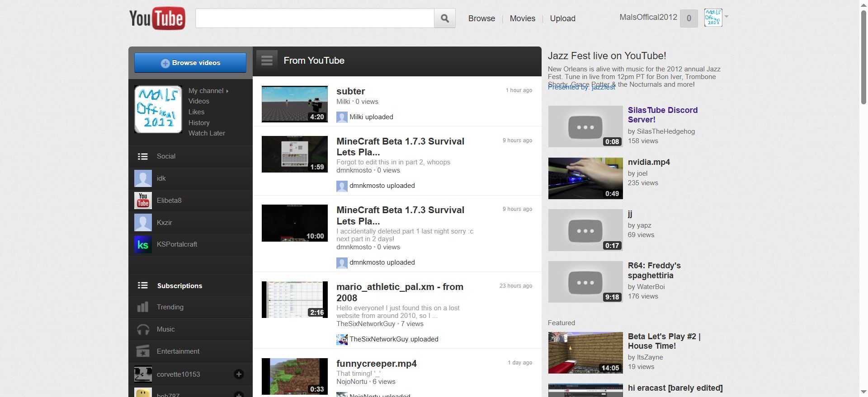Click 'by ItsZayne' text
The width and height of the screenshot is (868, 397).
(645, 357)
